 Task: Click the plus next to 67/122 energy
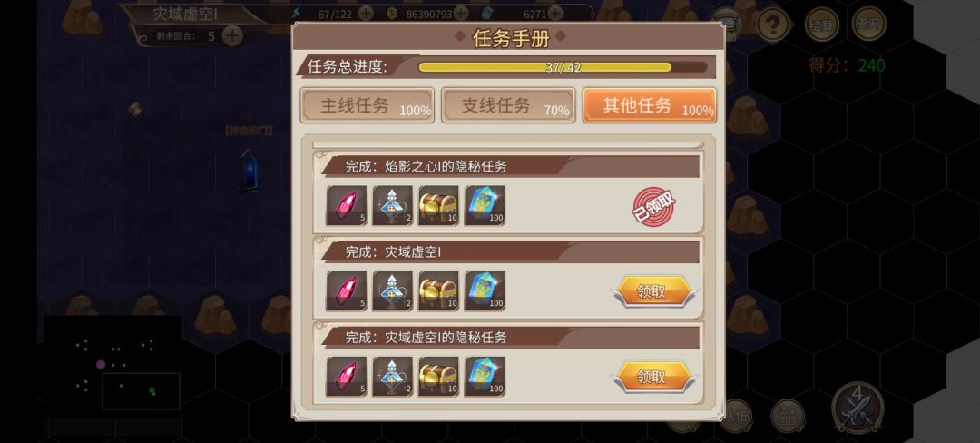(366, 13)
